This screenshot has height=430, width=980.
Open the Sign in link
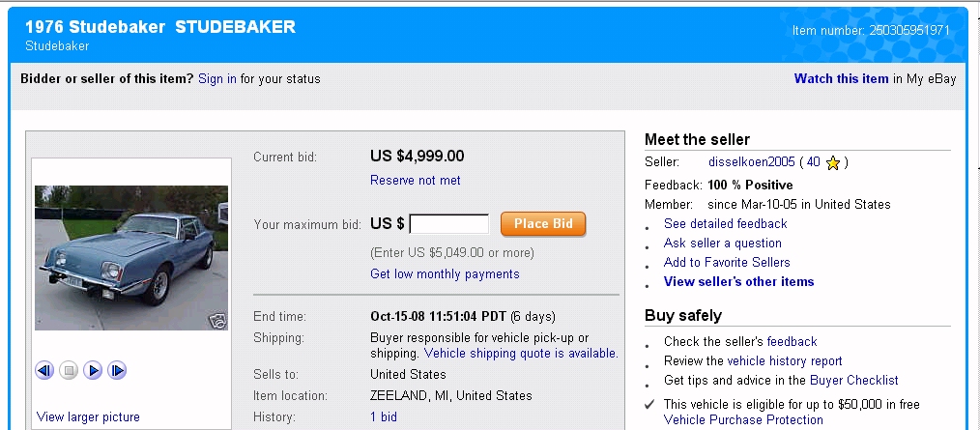(217, 78)
